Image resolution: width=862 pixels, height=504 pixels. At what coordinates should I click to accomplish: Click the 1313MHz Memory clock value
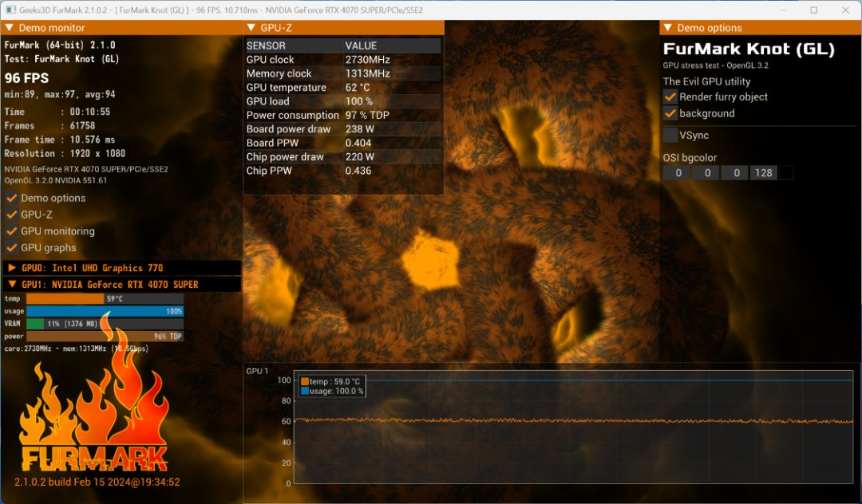click(367, 73)
